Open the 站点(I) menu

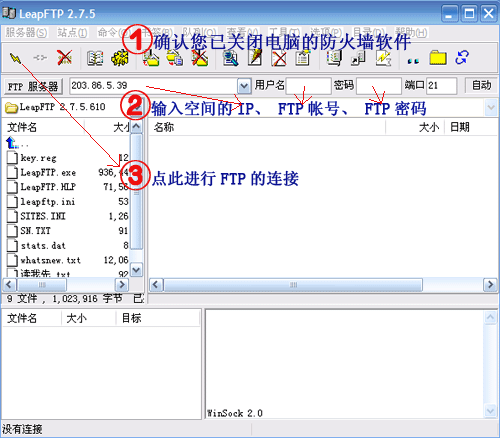pos(72,33)
